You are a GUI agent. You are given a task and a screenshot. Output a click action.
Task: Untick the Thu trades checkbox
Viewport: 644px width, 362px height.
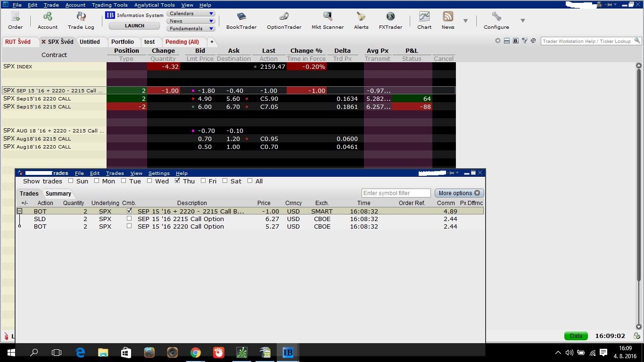(177, 181)
